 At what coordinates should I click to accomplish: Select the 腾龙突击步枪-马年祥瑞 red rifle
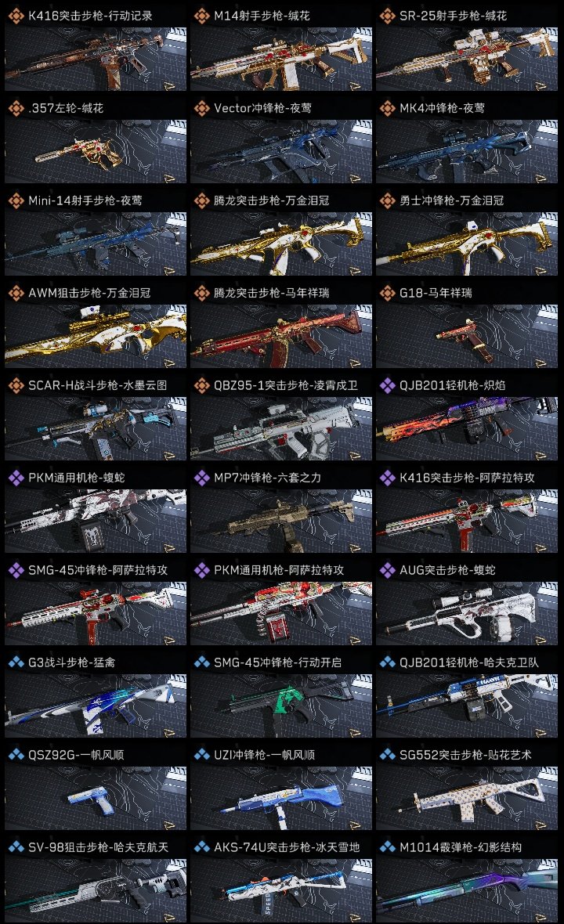[x=281, y=336]
